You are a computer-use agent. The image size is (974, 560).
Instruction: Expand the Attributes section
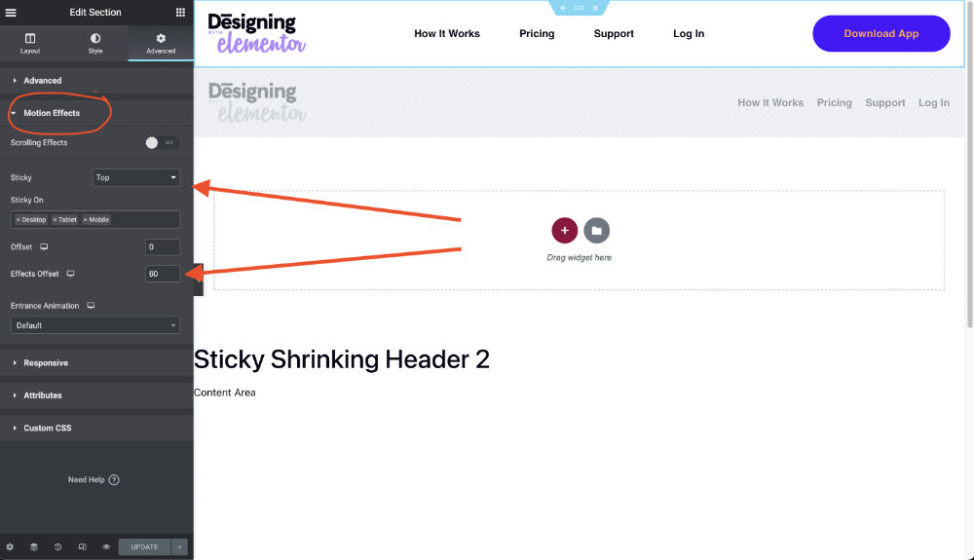point(96,395)
